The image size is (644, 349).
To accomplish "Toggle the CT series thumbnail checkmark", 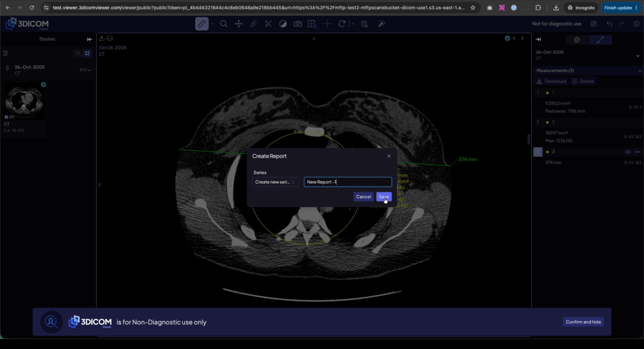I will pos(43,85).
